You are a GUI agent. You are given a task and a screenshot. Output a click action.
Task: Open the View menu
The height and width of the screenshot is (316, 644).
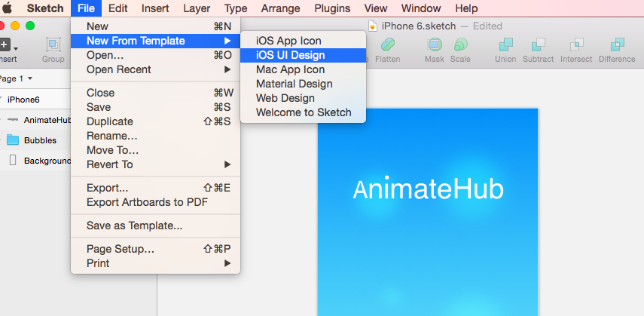[376, 8]
